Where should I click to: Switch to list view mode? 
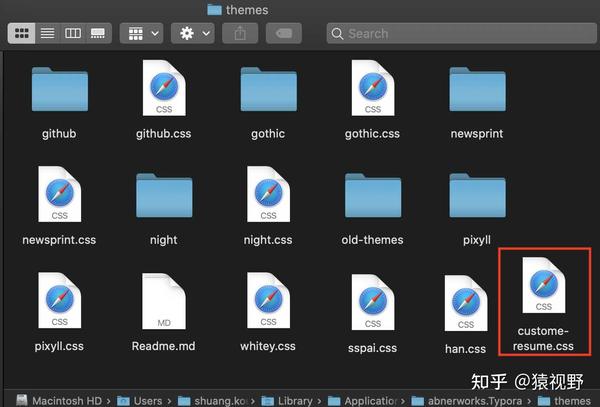click(x=47, y=33)
